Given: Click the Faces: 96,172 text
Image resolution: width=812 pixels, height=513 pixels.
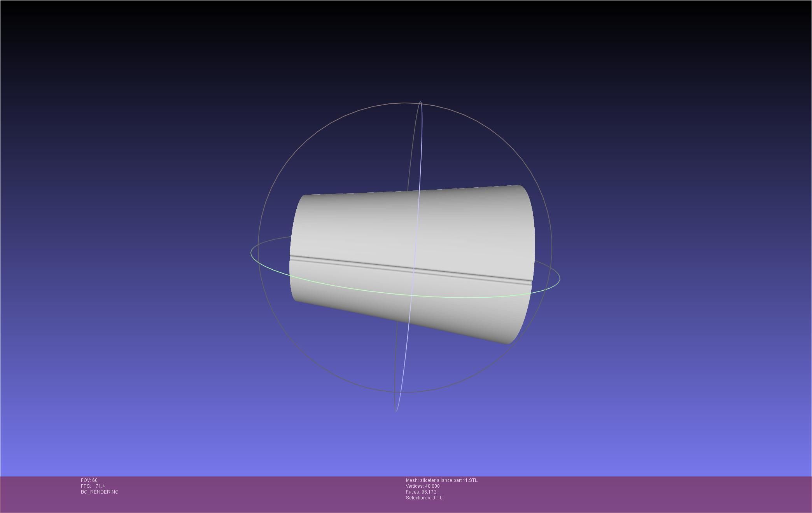Looking at the screenshot, I should coord(421,492).
